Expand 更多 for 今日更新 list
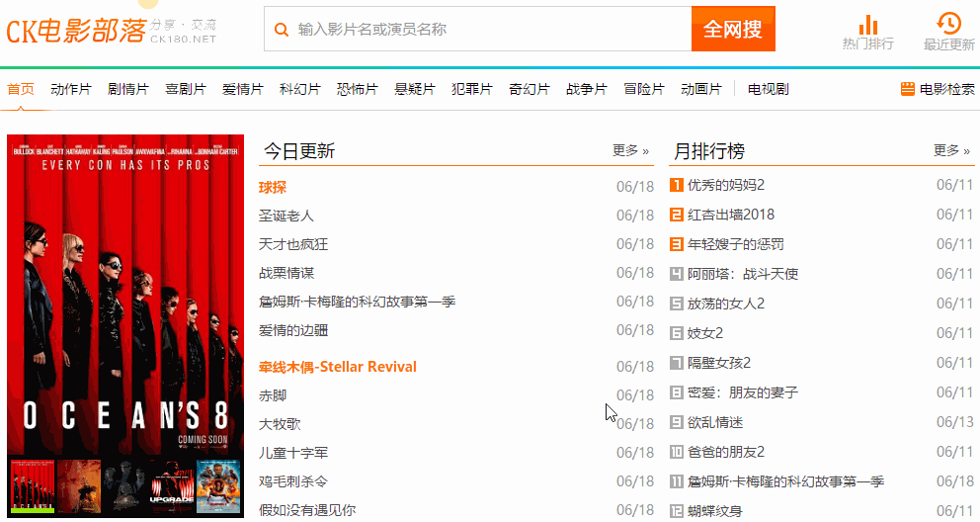The height and width of the screenshot is (522, 980). 630,150
